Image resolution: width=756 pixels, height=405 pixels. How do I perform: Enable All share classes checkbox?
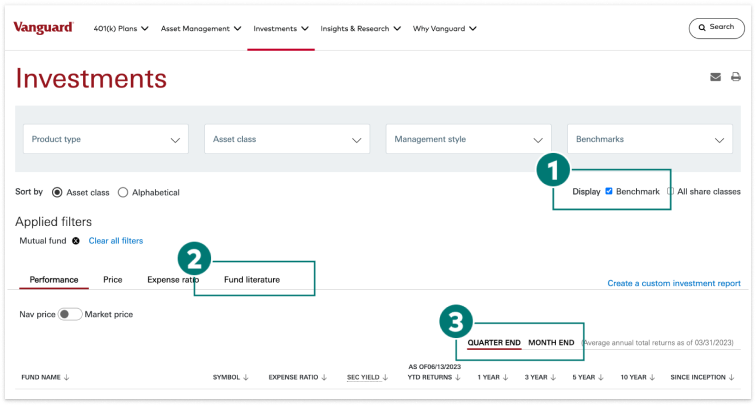tap(671, 191)
